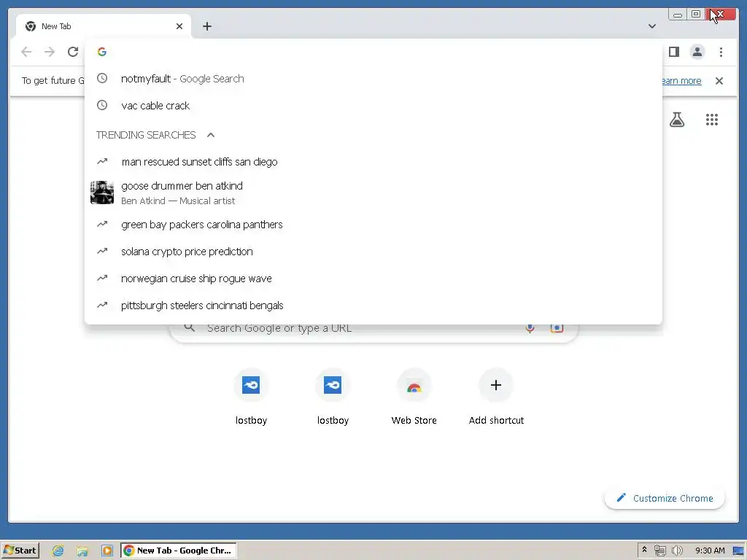
Task: Select goose drummer ben atkind suggestion
Action: pyautogui.click(x=373, y=192)
